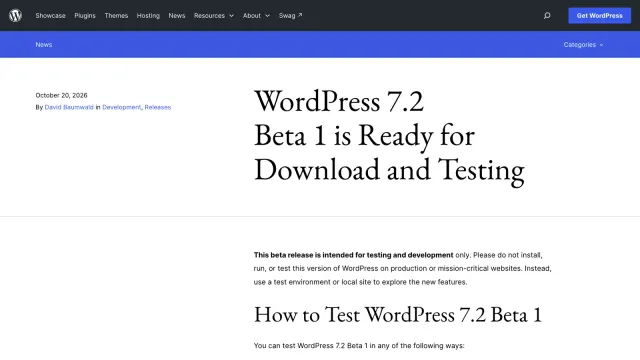The height and width of the screenshot is (360, 640).
Task: Expand the Categories dropdown
Action: point(583,44)
